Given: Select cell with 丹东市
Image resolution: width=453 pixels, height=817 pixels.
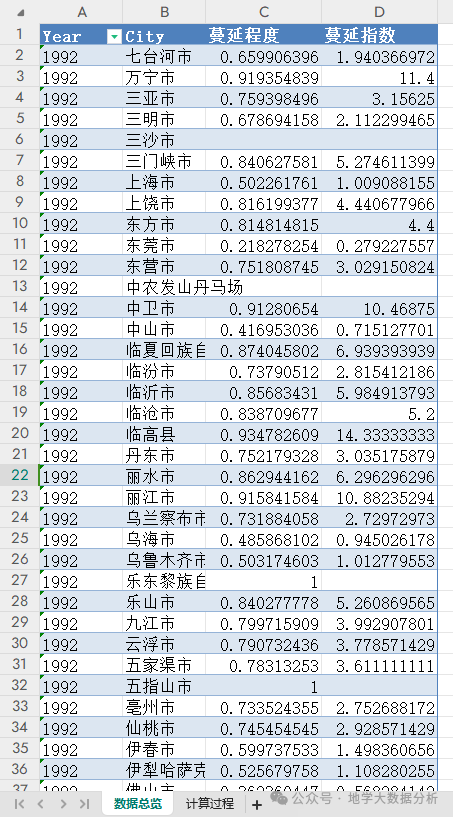Looking at the screenshot, I should (x=164, y=456).
